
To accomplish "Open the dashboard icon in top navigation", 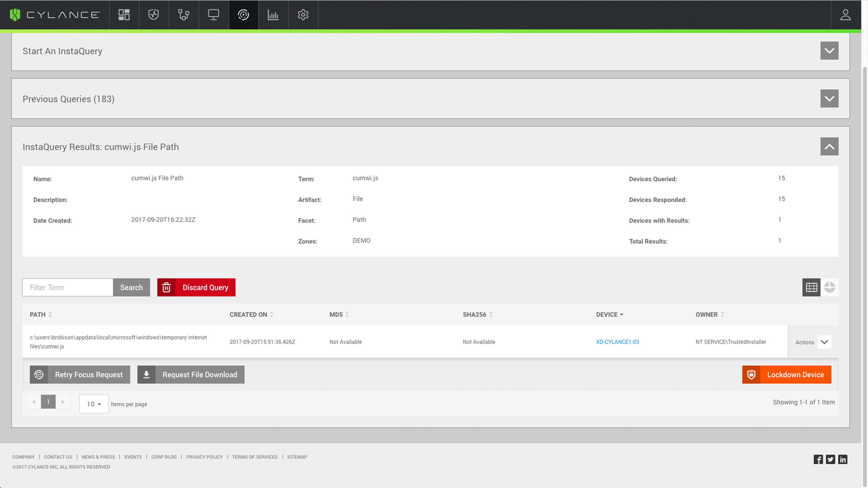I will 124,15.
